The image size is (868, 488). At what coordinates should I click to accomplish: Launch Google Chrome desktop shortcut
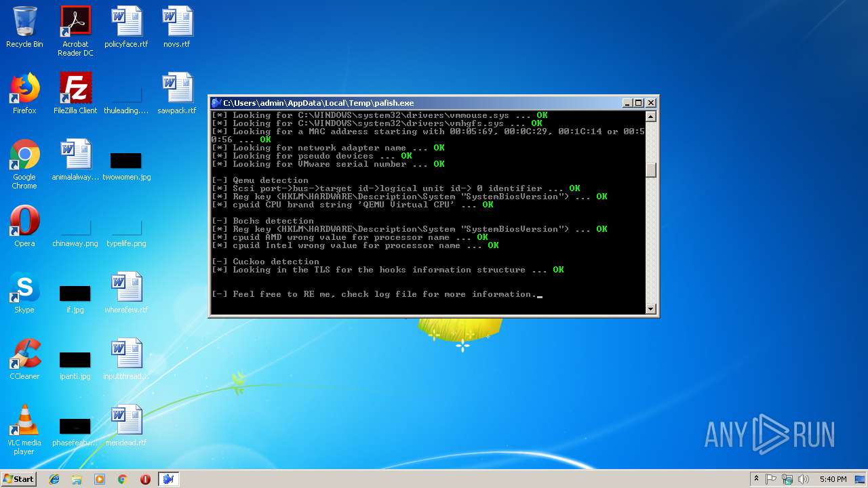pos(24,164)
